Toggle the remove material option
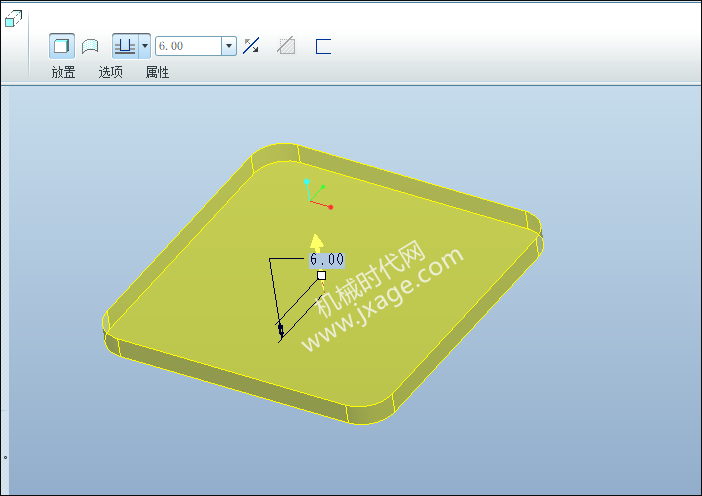 (x=287, y=46)
